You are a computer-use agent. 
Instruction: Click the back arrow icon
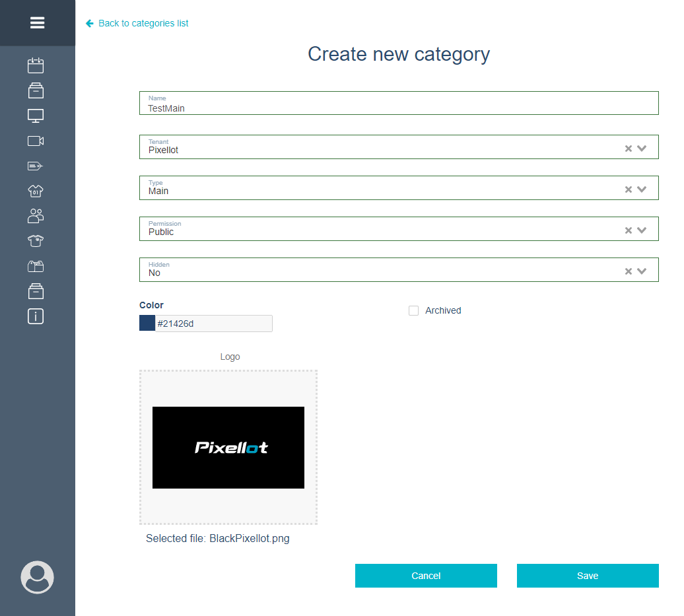pos(90,23)
